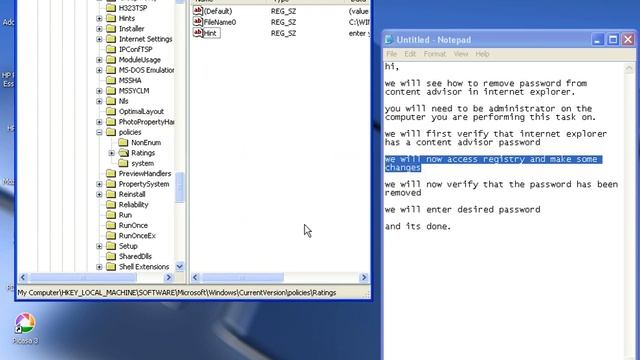640x360 pixels.
Task: Click the open Ratings folder icon
Action: click(x=124, y=153)
